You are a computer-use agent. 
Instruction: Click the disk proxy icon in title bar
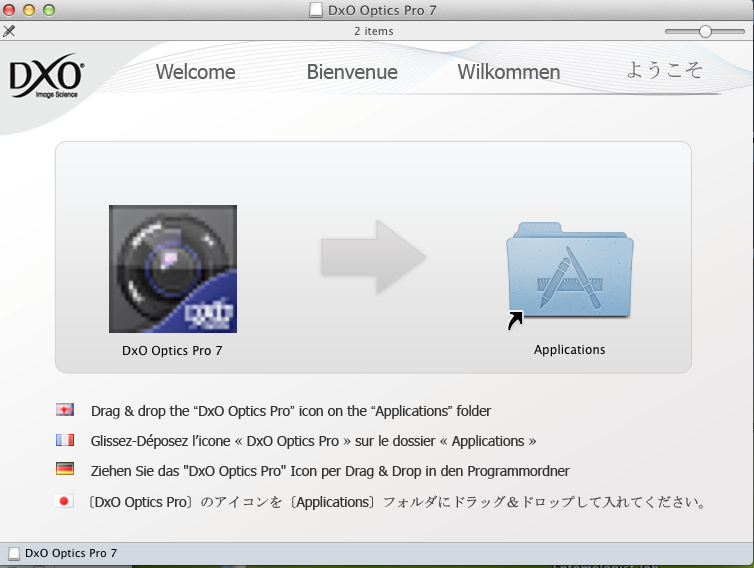coord(316,10)
